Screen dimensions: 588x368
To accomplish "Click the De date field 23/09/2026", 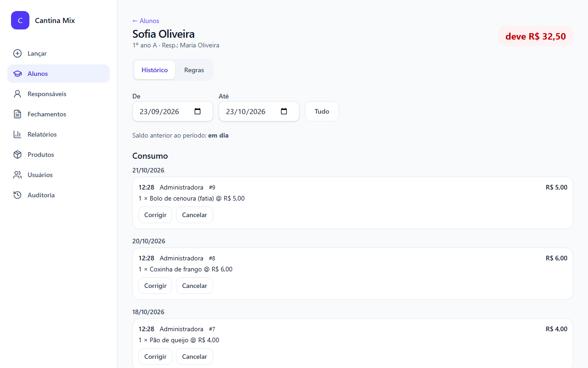I will pyautogui.click(x=173, y=111).
